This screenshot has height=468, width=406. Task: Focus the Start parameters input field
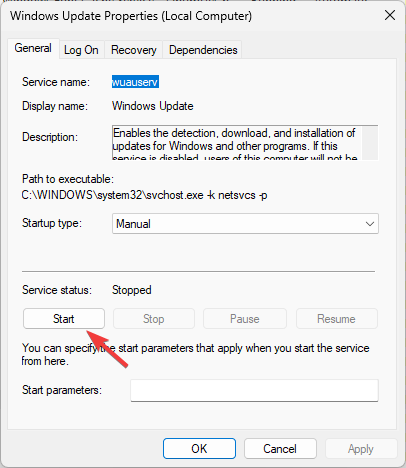point(254,390)
